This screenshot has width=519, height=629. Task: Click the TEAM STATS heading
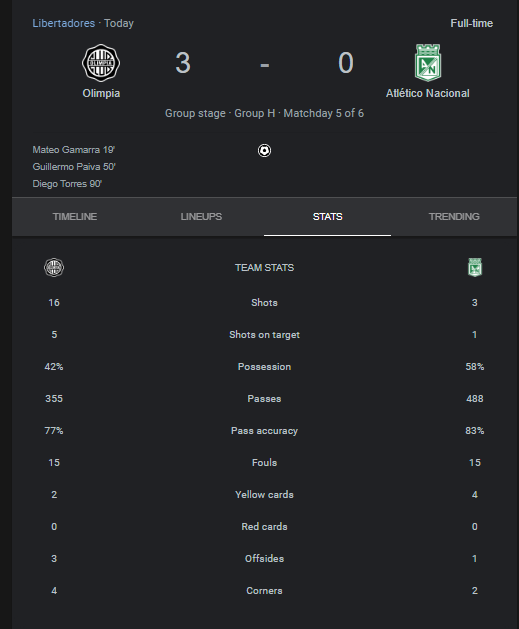click(264, 268)
